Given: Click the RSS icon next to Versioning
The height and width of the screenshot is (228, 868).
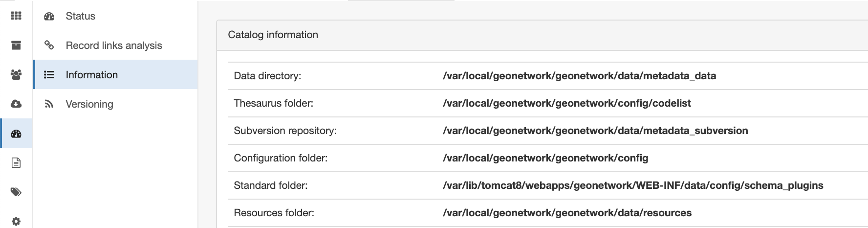Looking at the screenshot, I should click(49, 104).
